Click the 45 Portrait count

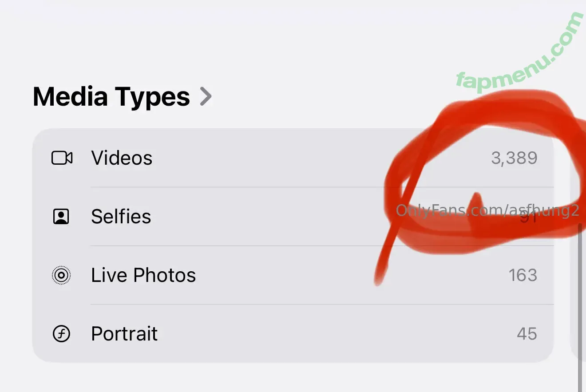[x=527, y=334]
